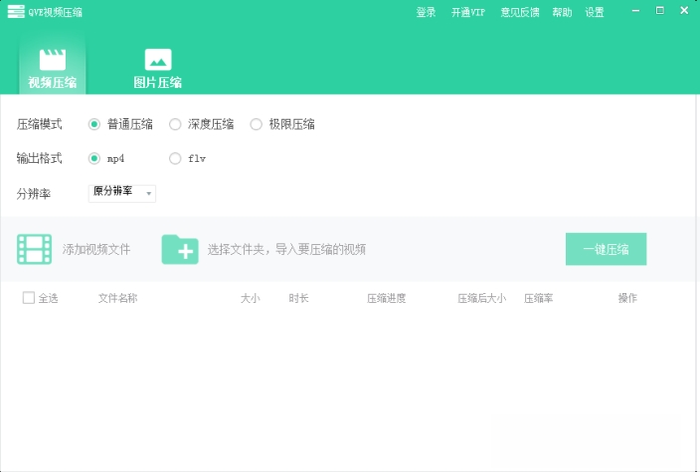Image resolution: width=700 pixels, height=472 pixels.
Task: Click the QVE视频压缩 app logo icon
Action: (16, 12)
